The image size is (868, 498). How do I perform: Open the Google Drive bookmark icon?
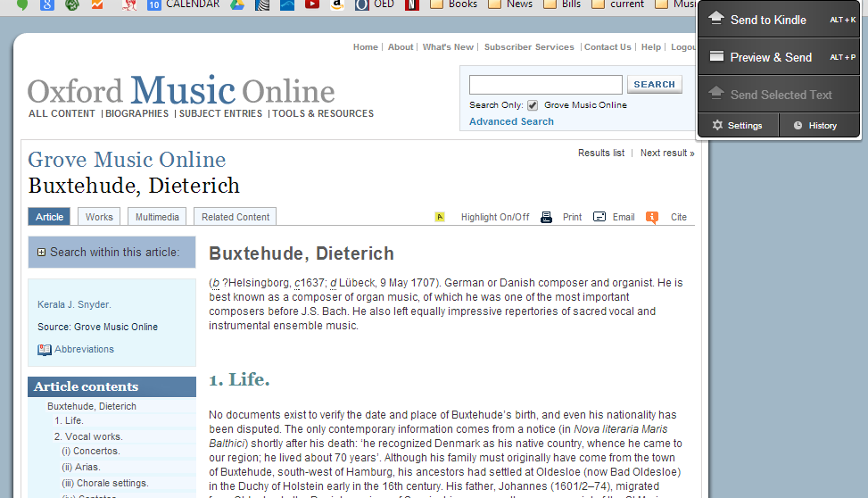pos(237,4)
